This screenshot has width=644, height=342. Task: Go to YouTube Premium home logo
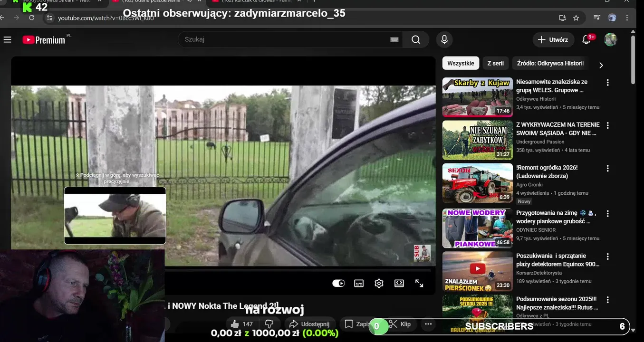(44, 40)
